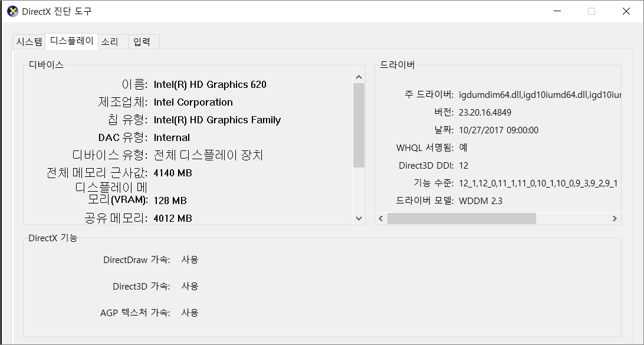Viewport: 644px width, 345px height.
Task: Click the 4012 MB shared memory value
Action: tap(173, 218)
